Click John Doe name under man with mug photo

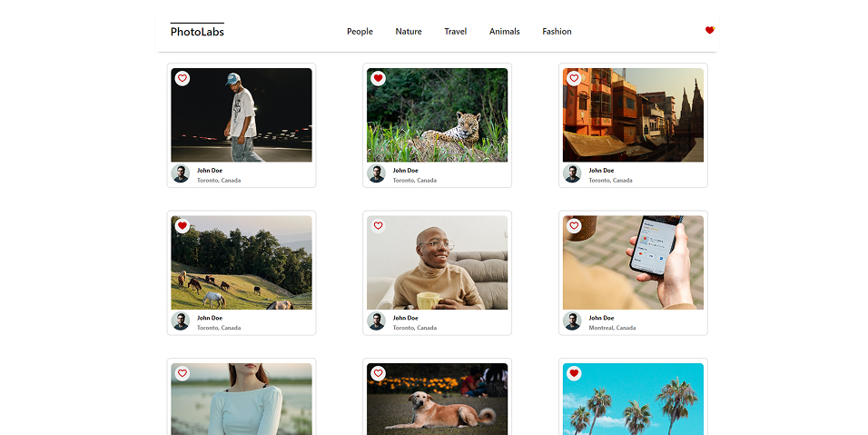406,318
